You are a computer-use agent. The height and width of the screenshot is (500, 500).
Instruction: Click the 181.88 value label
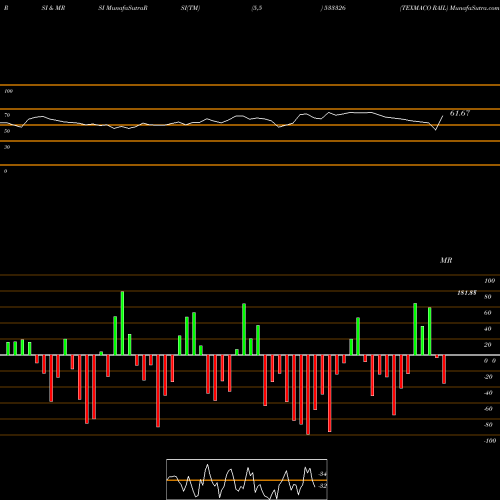coord(467,293)
